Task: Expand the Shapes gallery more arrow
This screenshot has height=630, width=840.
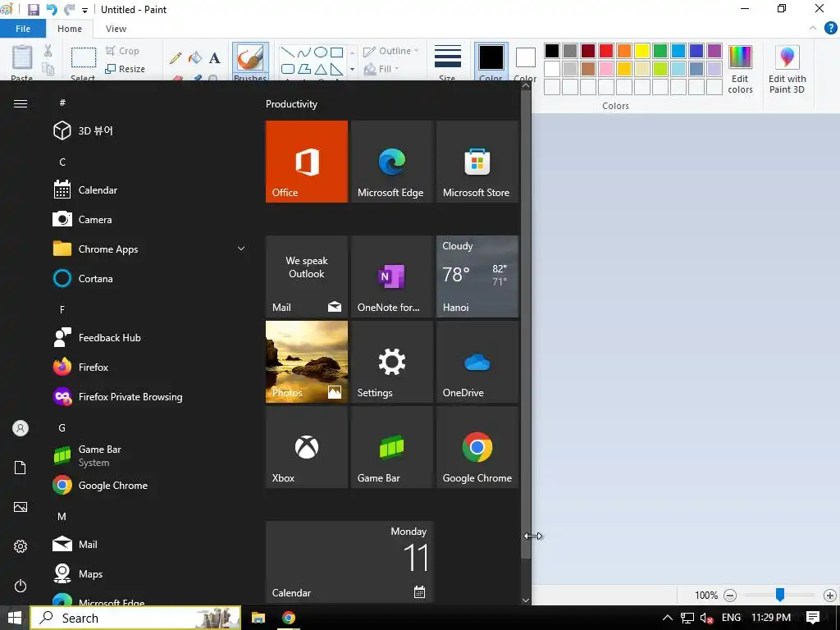Action: pos(352,69)
